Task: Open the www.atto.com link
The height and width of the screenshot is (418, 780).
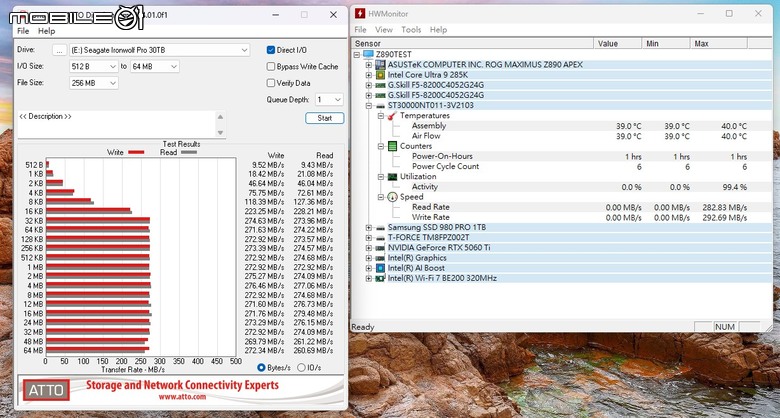Action: [182, 397]
